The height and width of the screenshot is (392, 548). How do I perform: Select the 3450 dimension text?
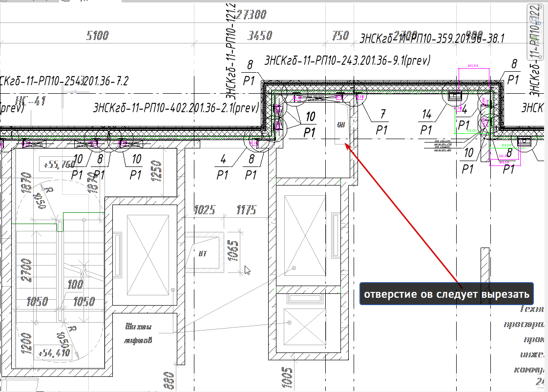[x=260, y=35]
